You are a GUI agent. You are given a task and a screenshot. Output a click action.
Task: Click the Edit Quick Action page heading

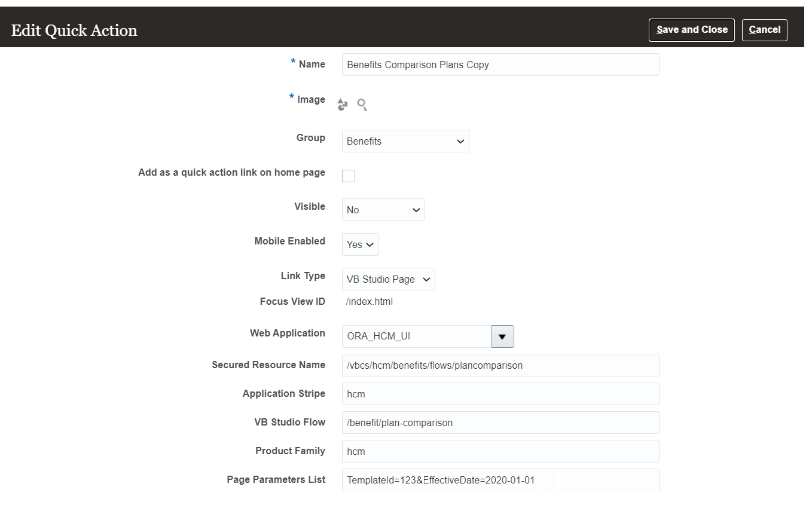tap(74, 30)
